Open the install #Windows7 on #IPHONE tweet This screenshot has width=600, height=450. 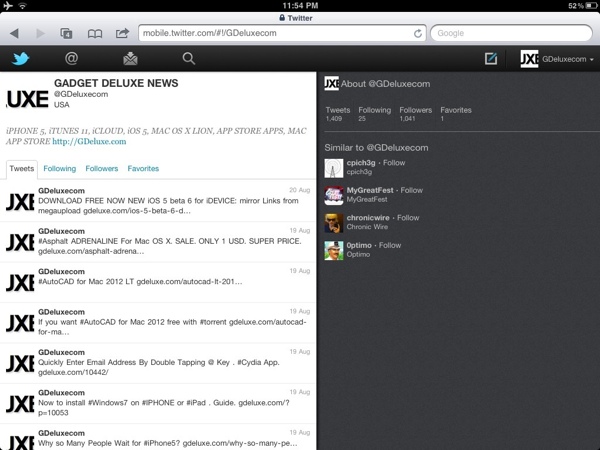click(158, 403)
